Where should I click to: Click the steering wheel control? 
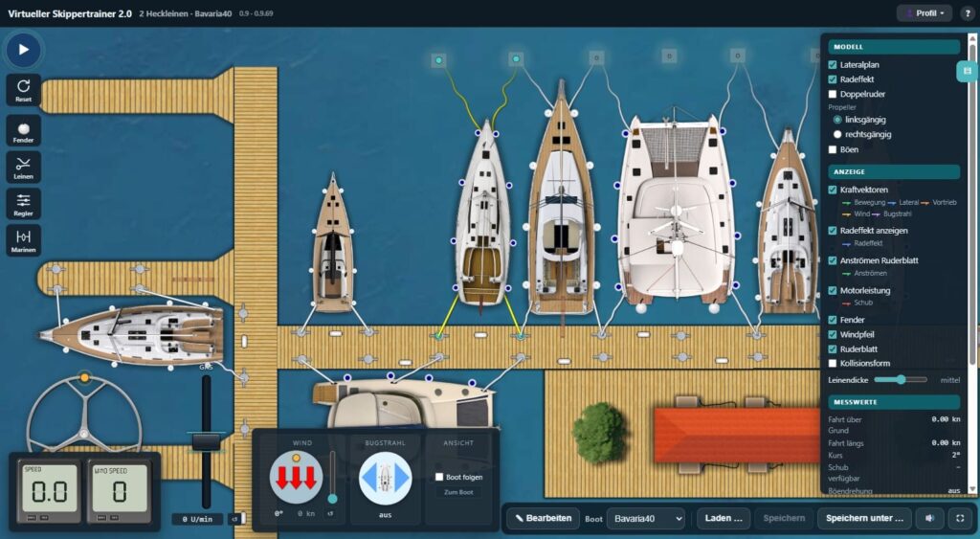click(84, 415)
